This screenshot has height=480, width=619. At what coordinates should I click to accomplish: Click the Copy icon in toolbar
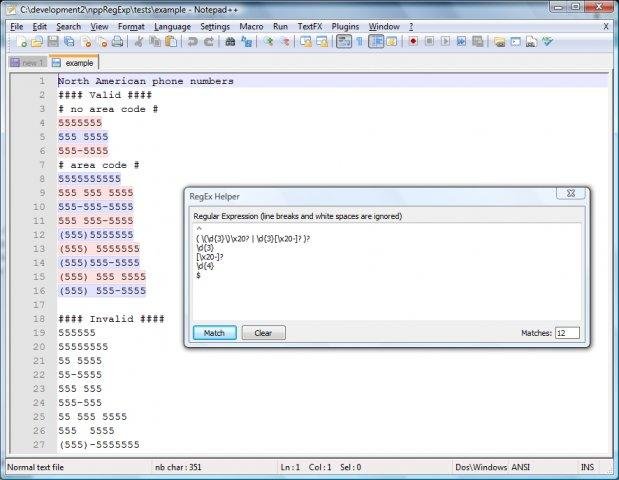pos(155,41)
